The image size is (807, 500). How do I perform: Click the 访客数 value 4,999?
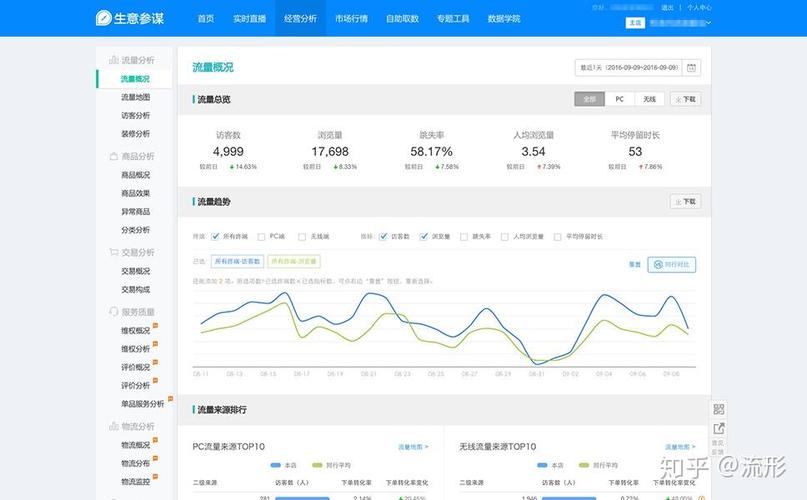(228, 151)
